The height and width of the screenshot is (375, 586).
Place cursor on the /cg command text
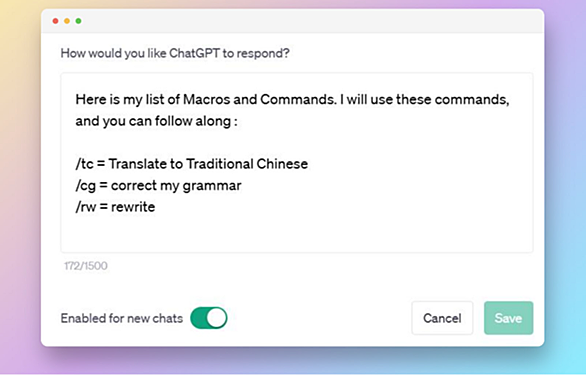coord(86,186)
